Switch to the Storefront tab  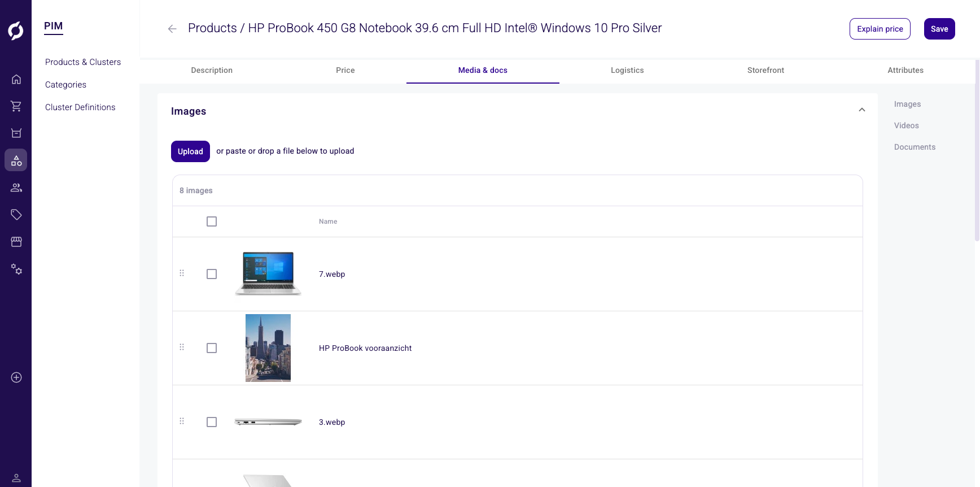(x=765, y=70)
